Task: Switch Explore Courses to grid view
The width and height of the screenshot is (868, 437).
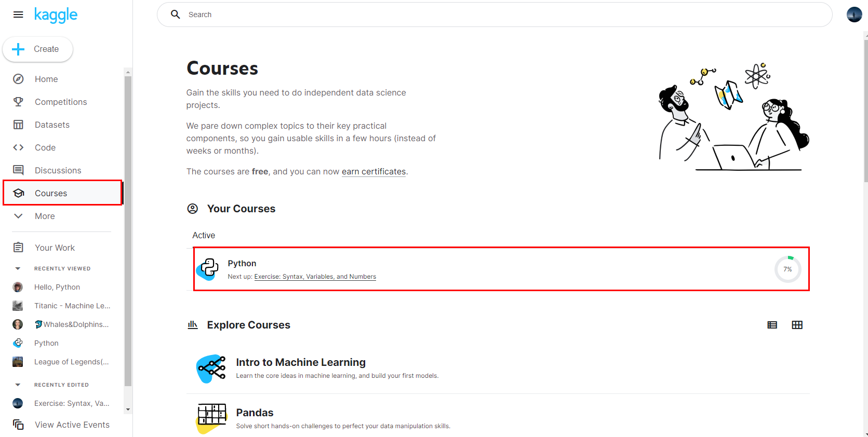Action: 797,325
